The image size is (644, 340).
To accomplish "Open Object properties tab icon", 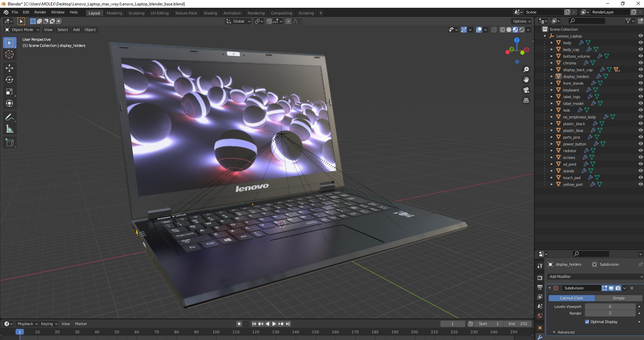I will pos(540,328).
